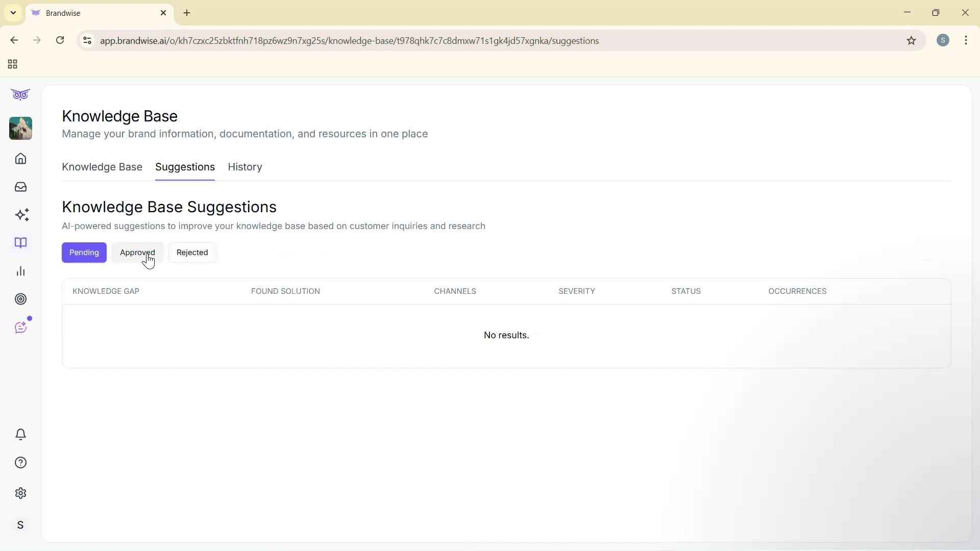The width and height of the screenshot is (980, 551).
Task: Open site permissions via tune icon in address bar
Action: [87, 40]
